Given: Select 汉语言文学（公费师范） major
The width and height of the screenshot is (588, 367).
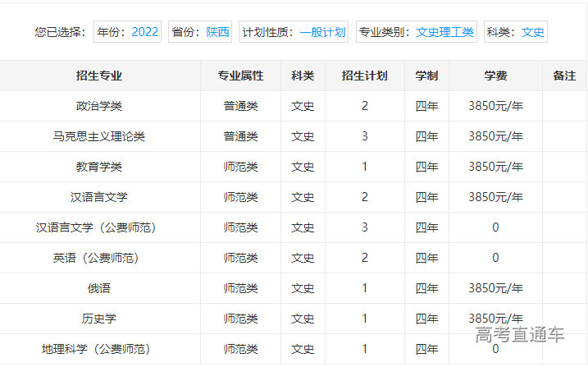Looking at the screenshot, I should (x=96, y=227).
